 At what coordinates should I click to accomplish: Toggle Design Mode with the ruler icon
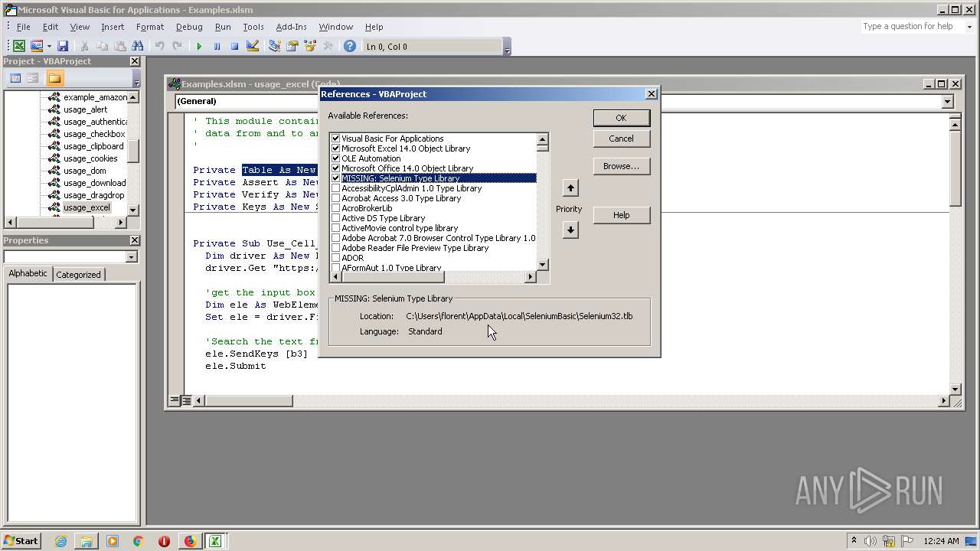253,47
